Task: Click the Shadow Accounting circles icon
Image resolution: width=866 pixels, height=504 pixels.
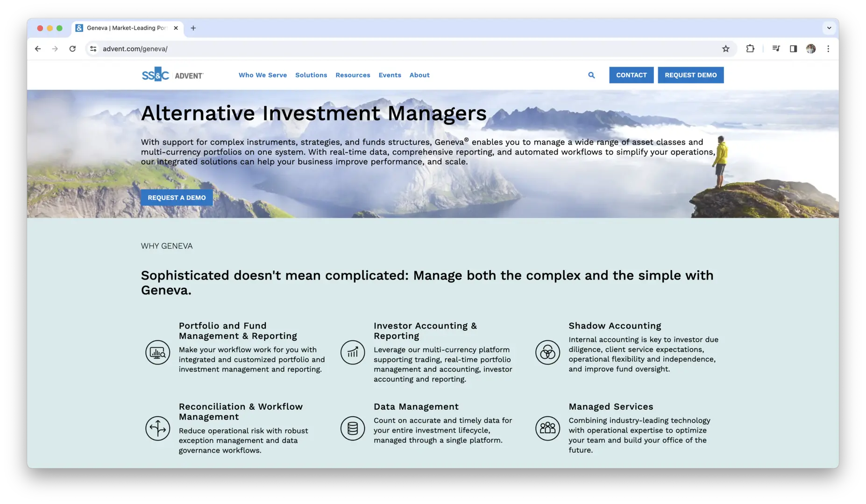Action: [x=547, y=352]
